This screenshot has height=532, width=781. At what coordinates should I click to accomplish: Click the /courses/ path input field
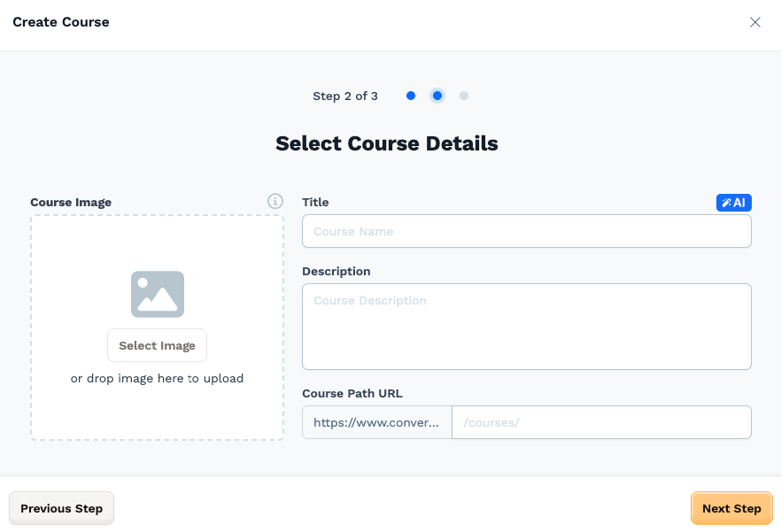click(x=601, y=422)
